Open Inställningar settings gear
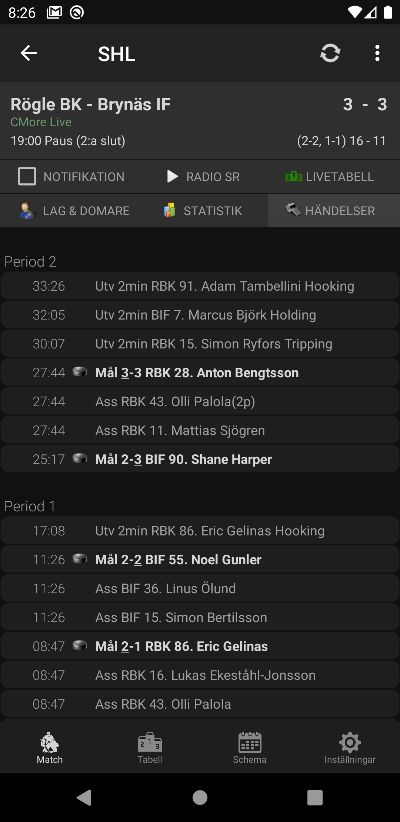 coord(350,748)
